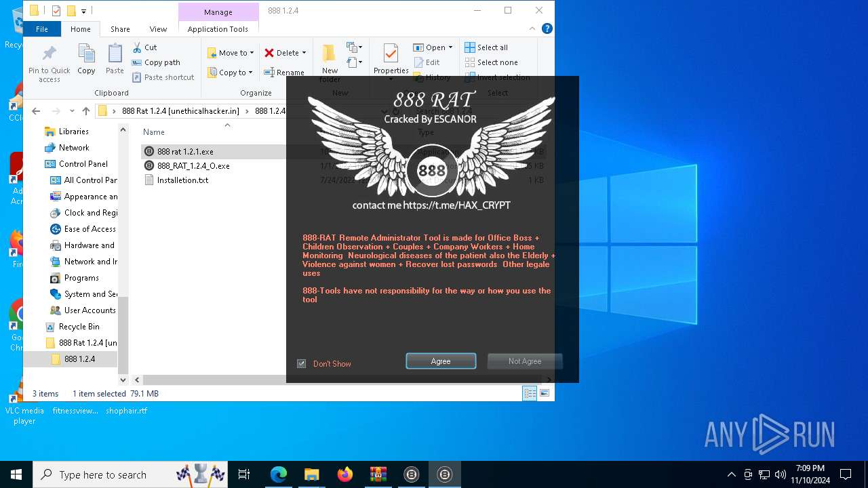Switch to Details view icon
Image resolution: width=868 pixels, height=488 pixels.
pos(530,393)
